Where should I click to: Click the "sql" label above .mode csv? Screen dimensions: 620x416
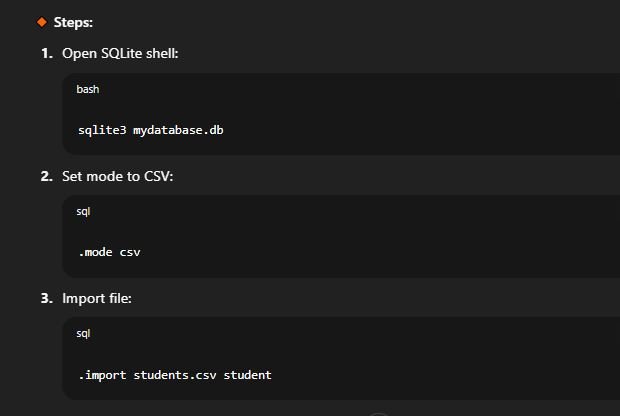(x=83, y=212)
